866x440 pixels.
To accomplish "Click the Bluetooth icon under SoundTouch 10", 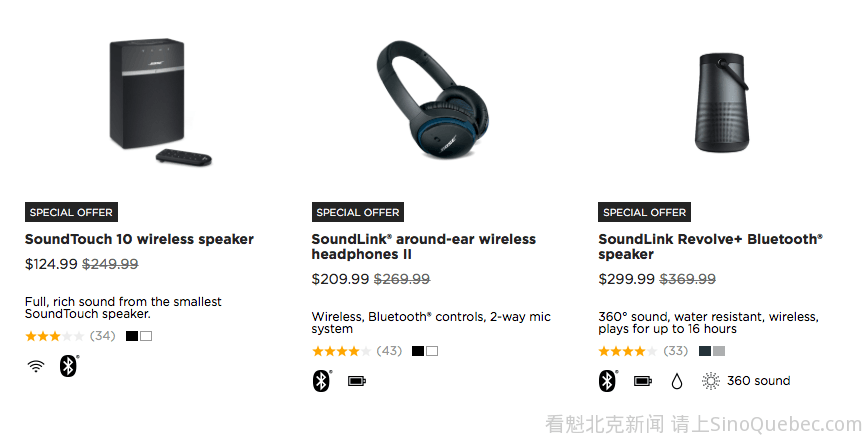I will (x=68, y=366).
